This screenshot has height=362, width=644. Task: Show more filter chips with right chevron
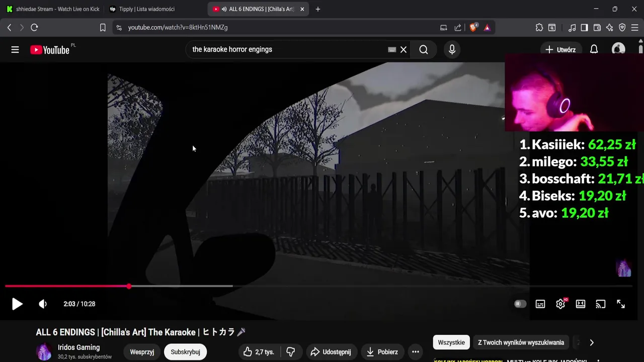click(592, 342)
